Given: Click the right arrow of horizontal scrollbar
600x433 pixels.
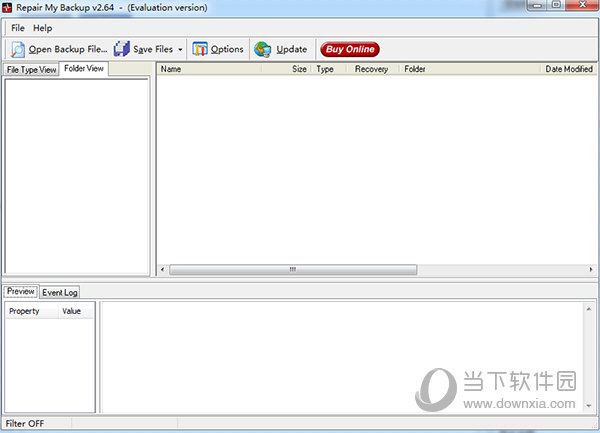Looking at the screenshot, I should click(591, 269).
